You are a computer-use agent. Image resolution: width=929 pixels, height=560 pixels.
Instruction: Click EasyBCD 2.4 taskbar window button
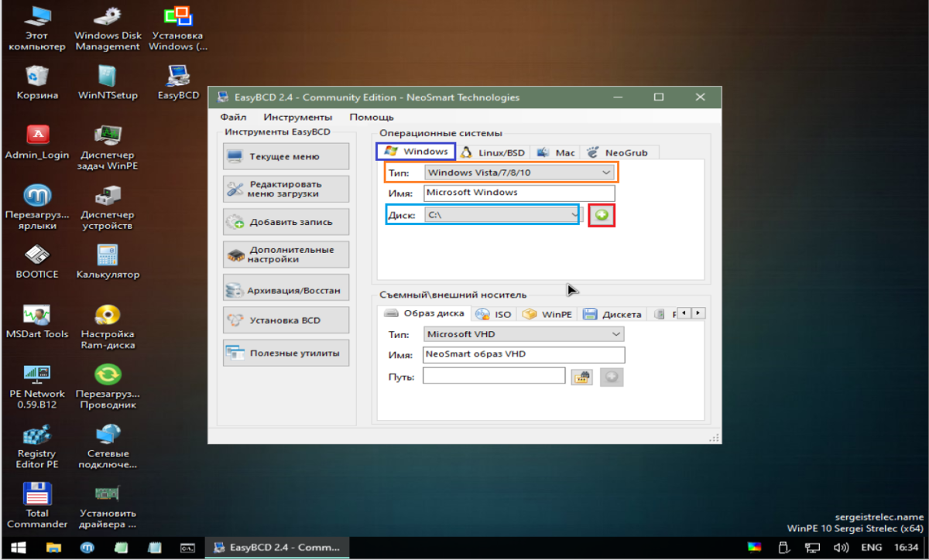click(x=277, y=548)
